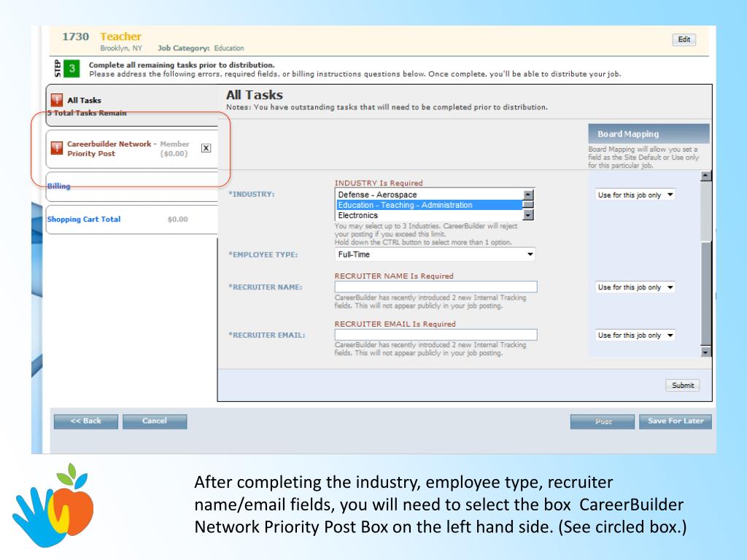Click the Post button
Viewport: 747px width, 560px height.
click(603, 421)
